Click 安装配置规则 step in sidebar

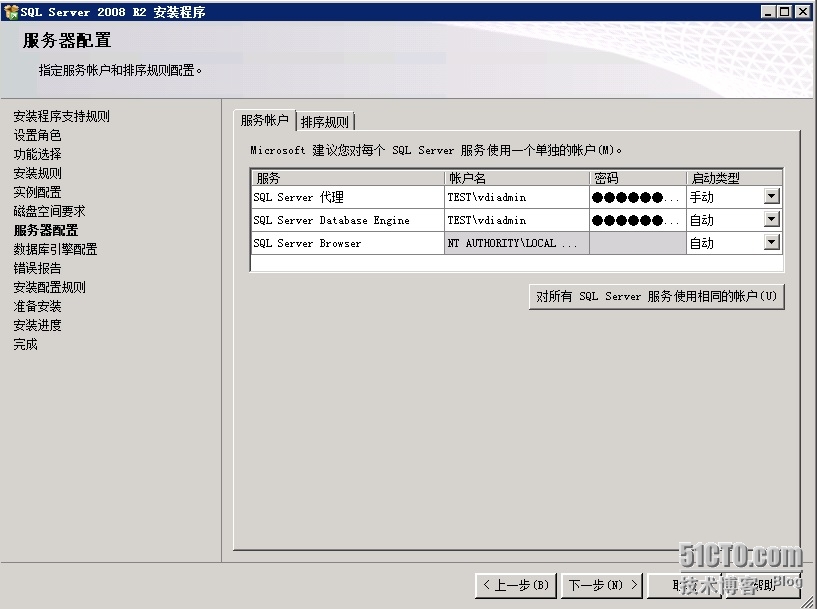pyautogui.click(x=49, y=287)
